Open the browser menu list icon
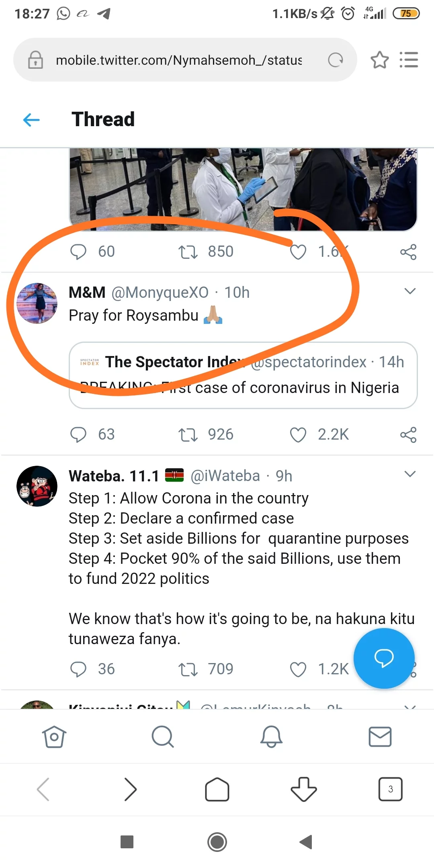 [409, 60]
